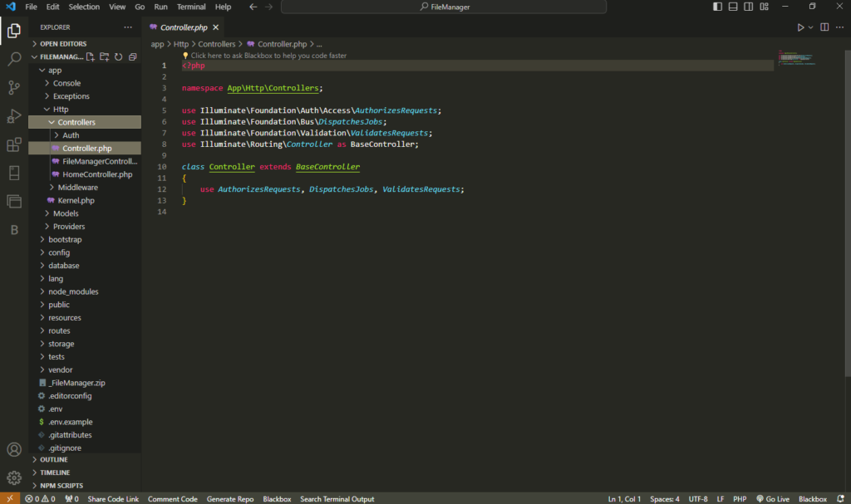851x504 pixels.
Task: Open the Search view in the Activity Bar
Action: point(13,59)
